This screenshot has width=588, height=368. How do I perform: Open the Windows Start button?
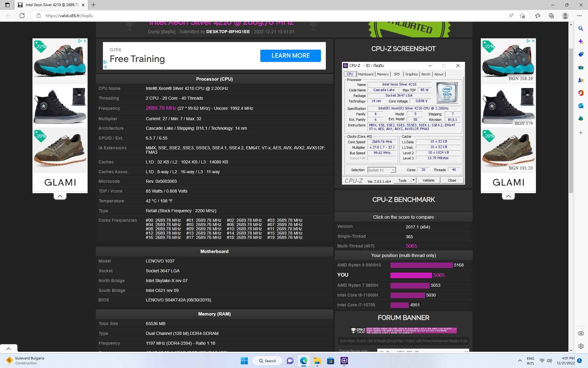click(x=244, y=361)
